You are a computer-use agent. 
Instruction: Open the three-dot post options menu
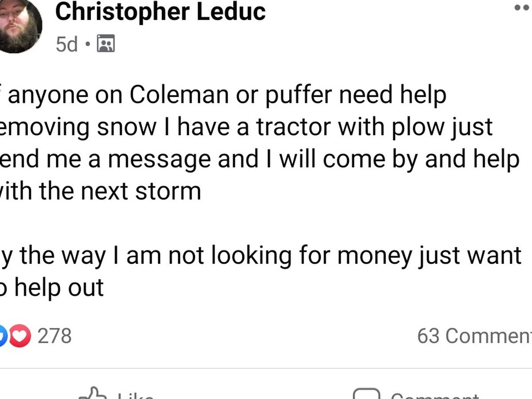pos(523,8)
